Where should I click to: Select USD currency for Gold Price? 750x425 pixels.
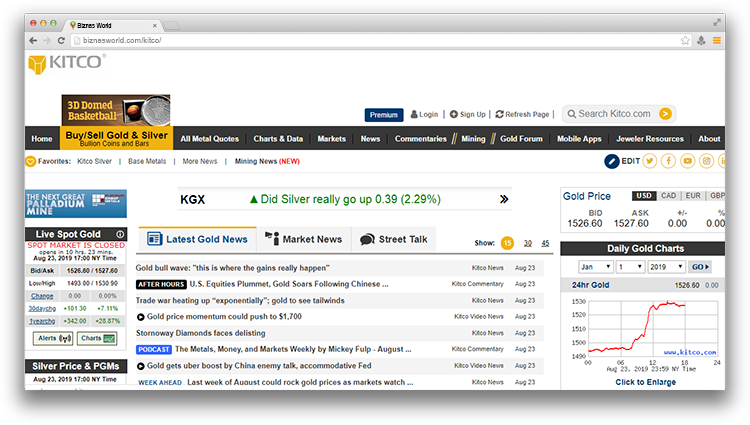[644, 196]
